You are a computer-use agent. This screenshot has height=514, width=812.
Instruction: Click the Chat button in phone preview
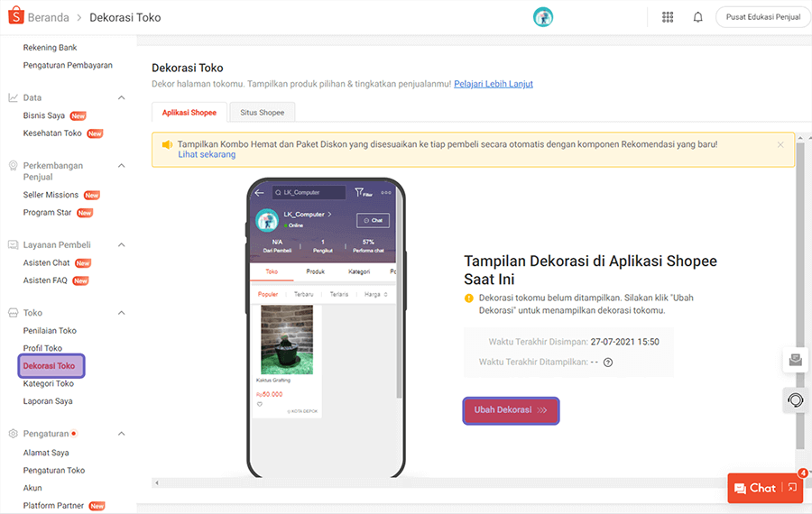click(x=373, y=221)
